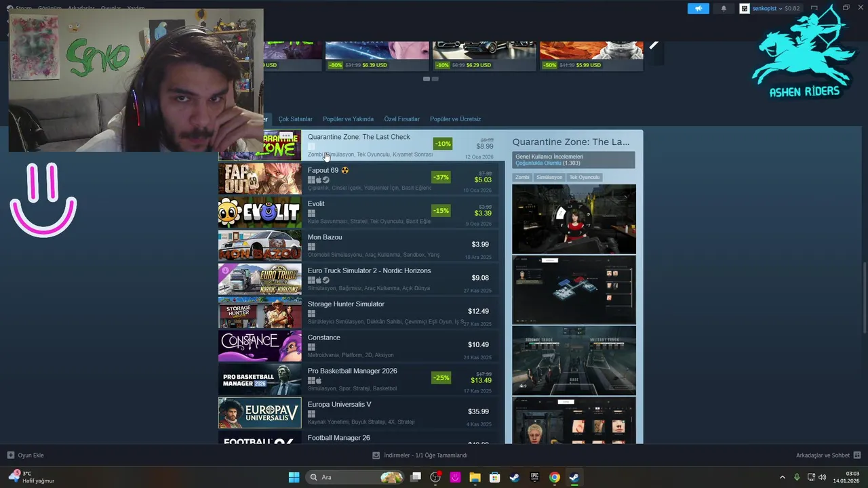Open the Football Manager 26 entry
868x488 pixels.
tap(358, 439)
